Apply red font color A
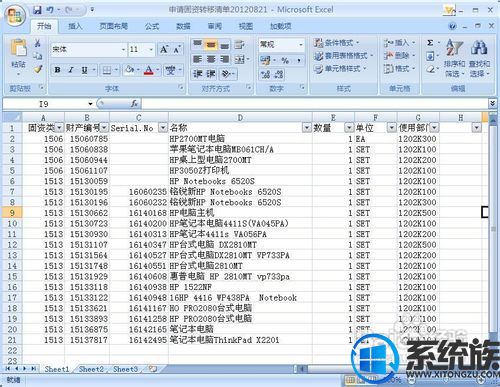 pyautogui.click(x=149, y=70)
